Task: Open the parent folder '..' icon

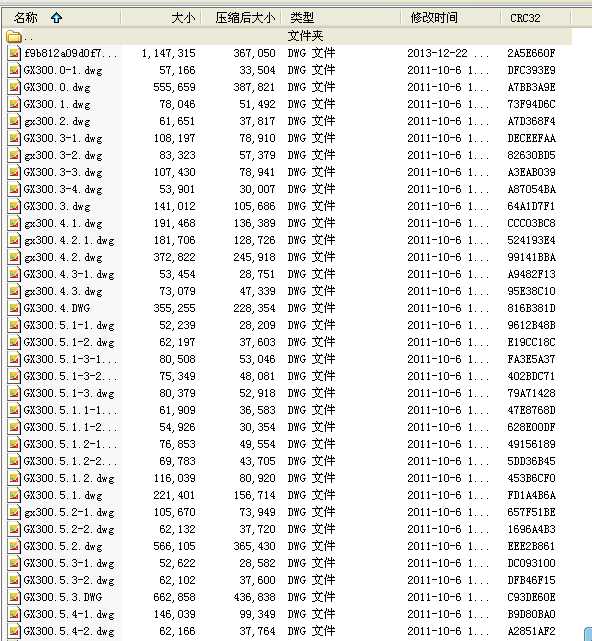Action: pos(13,37)
